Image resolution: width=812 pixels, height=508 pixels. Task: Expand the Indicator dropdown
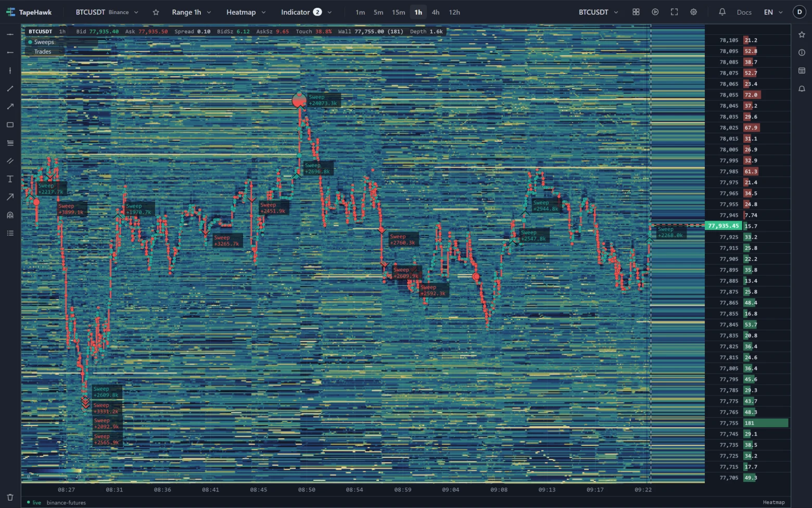tap(306, 12)
